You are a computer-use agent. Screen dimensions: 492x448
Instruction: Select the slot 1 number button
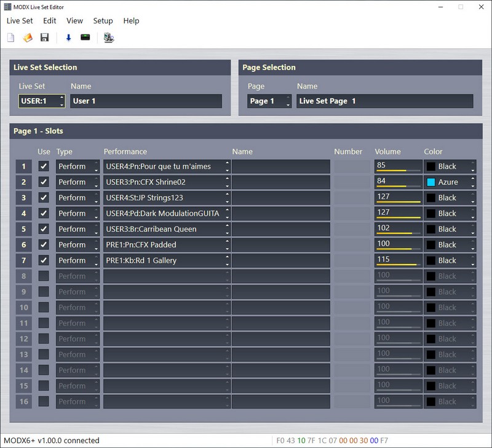[24, 166]
